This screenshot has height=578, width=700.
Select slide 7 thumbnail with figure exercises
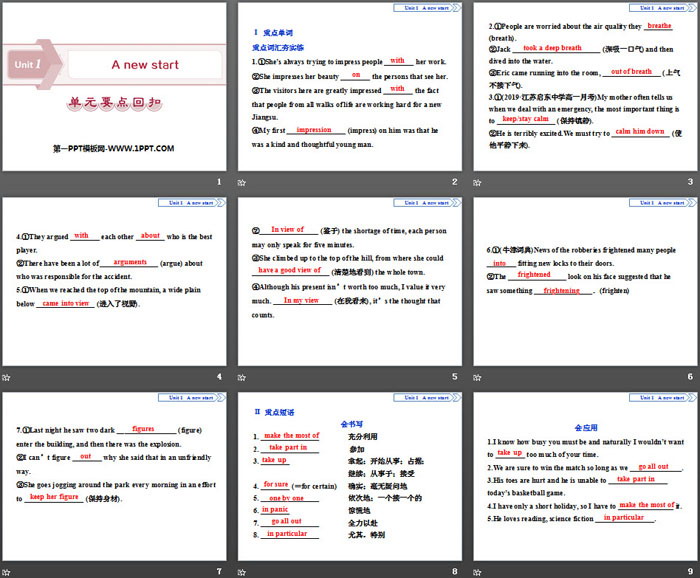click(x=114, y=476)
